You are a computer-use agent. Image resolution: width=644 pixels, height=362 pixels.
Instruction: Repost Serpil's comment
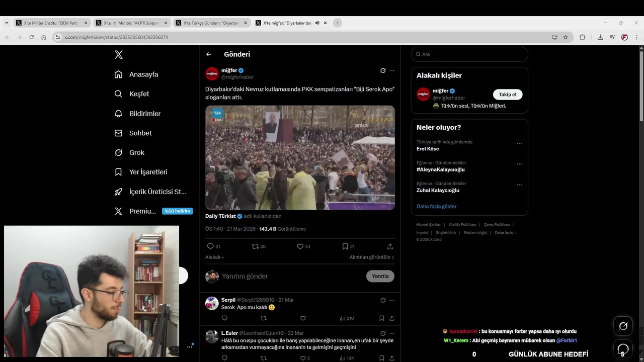point(264,318)
